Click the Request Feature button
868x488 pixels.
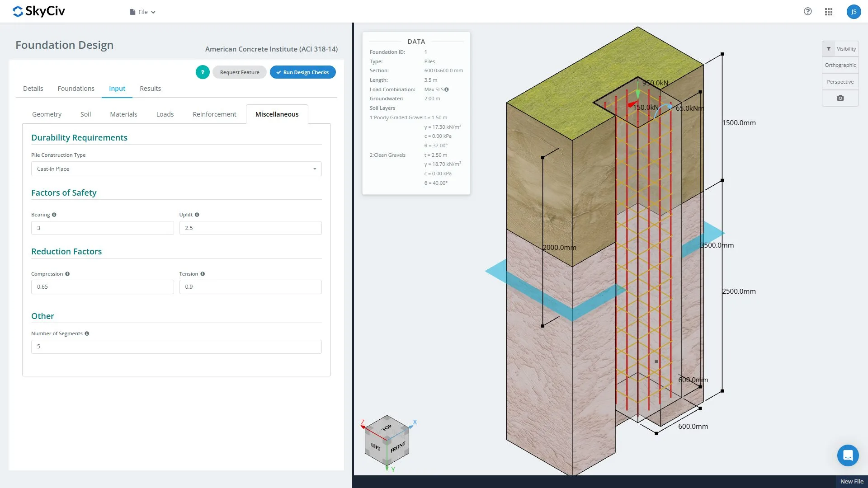(x=240, y=72)
